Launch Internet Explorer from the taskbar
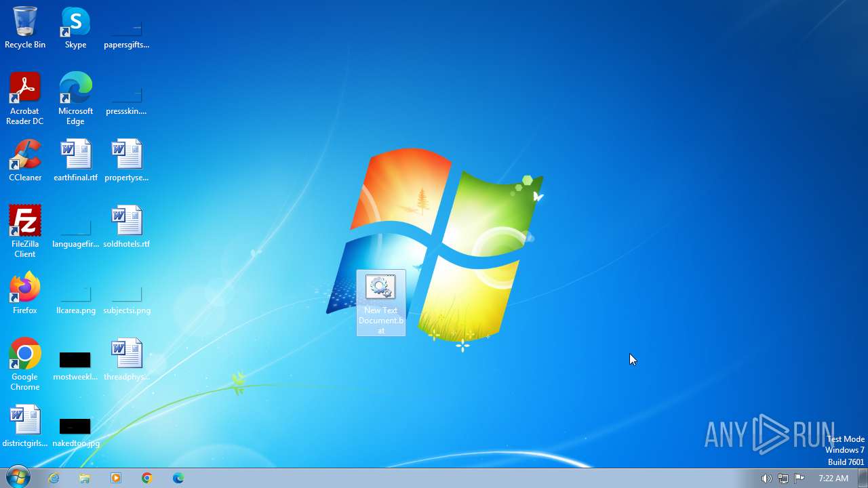868x488 pixels. [x=54, y=478]
